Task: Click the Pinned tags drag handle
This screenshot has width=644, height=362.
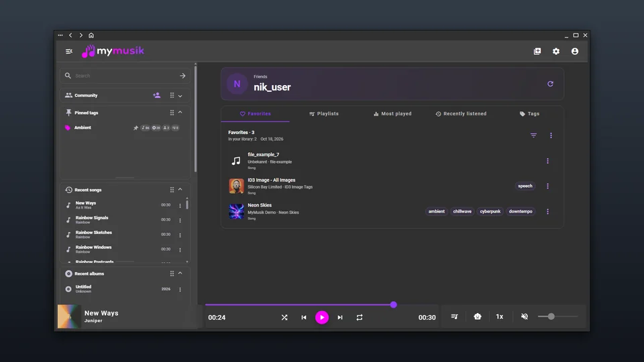Action: 172,113
